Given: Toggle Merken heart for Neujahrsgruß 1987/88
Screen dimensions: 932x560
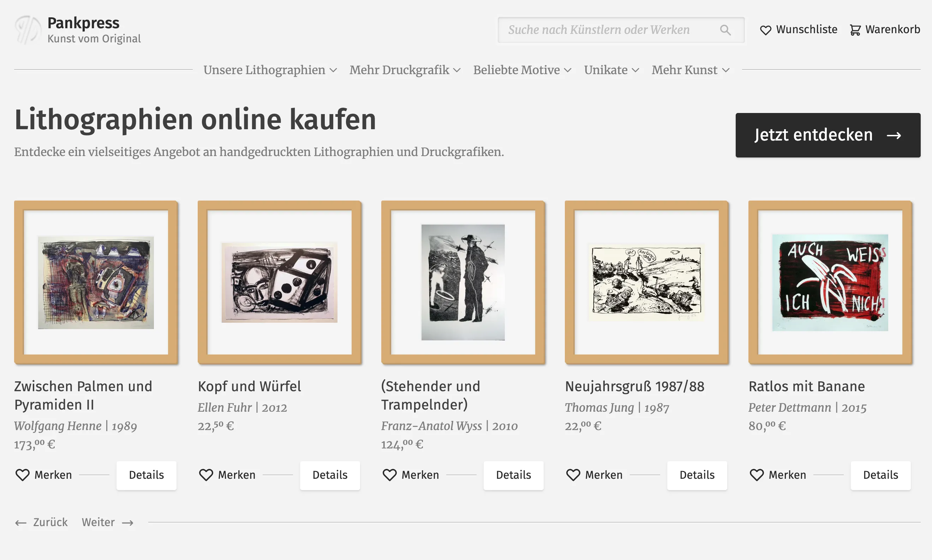Looking at the screenshot, I should [x=573, y=475].
